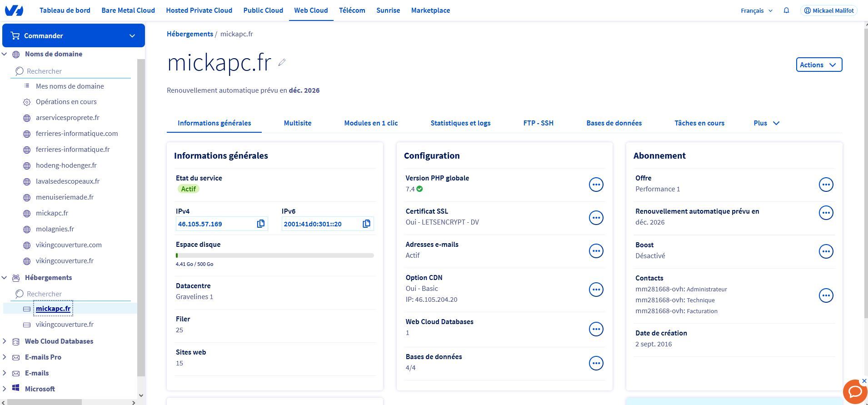Open the Français language selector
This screenshot has height=405, width=868.
tap(756, 10)
